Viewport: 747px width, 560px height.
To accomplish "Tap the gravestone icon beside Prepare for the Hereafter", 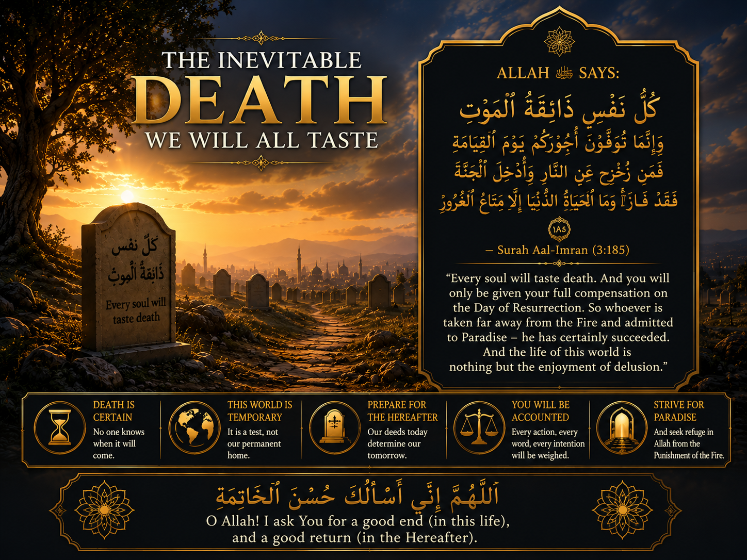I will pyautogui.click(x=335, y=428).
